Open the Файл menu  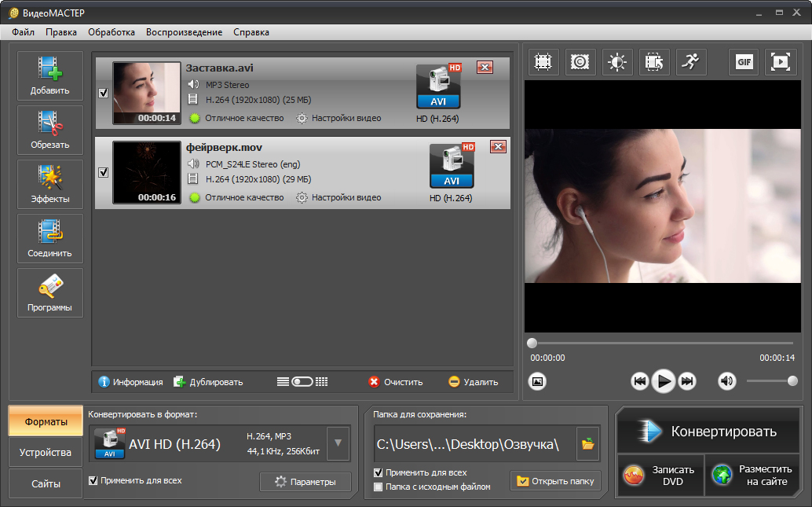point(24,32)
